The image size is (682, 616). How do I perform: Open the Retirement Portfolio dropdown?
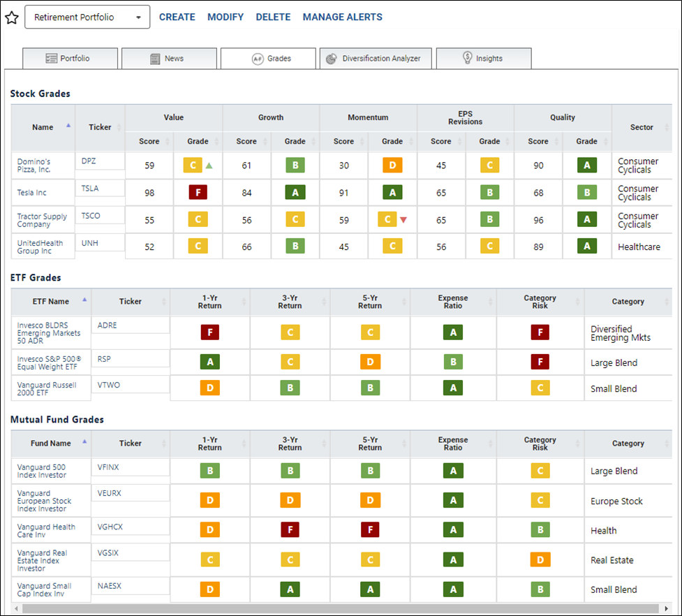(x=87, y=17)
